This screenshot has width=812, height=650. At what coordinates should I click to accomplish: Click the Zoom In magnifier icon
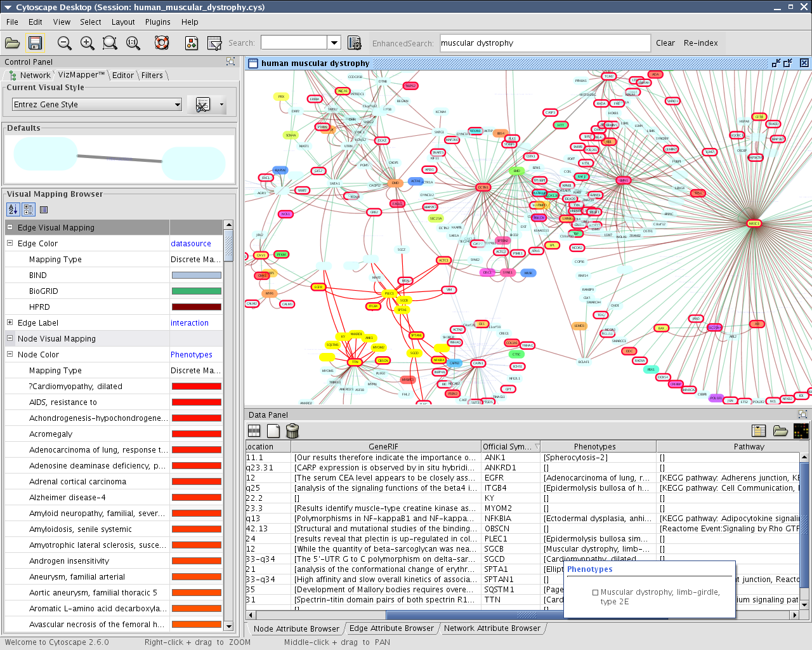pyautogui.click(x=87, y=43)
